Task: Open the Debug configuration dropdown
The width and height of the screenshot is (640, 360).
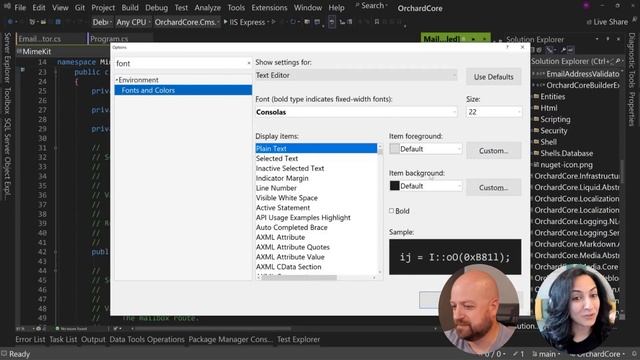Action: coord(102,22)
